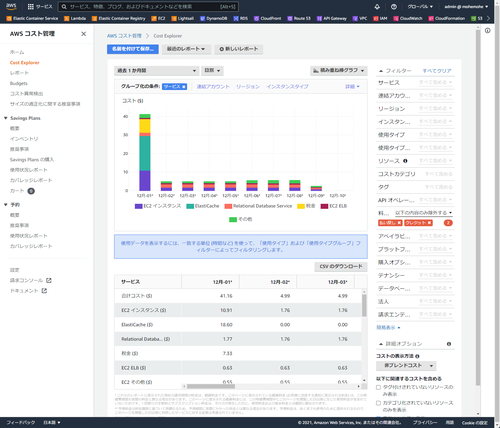Open コスト異常検出 in the sidebar
500x428 pixels.
(x=26, y=94)
